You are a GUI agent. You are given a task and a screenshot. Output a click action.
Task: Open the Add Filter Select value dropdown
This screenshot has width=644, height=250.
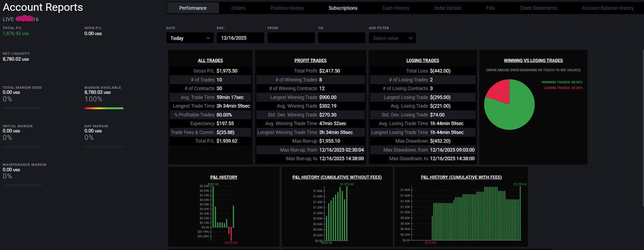tap(392, 38)
